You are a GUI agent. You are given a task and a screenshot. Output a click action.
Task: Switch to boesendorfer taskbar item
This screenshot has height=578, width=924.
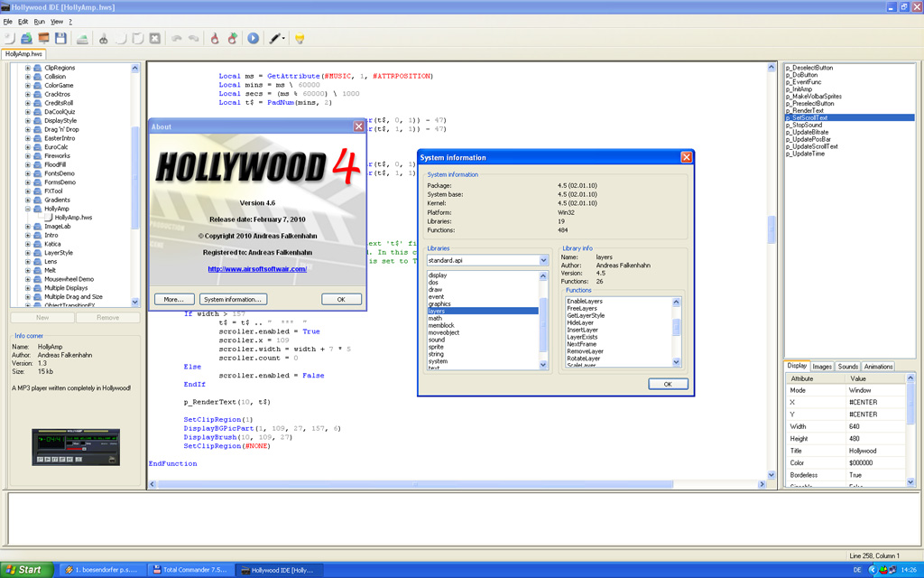pyautogui.click(x=101, y=570)
